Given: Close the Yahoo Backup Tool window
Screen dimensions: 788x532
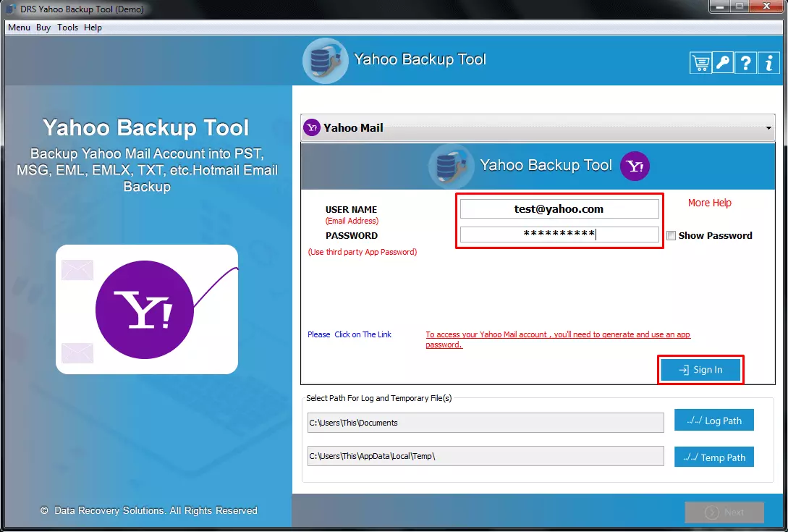Looking at the screenshot, I should coord(766,7).
